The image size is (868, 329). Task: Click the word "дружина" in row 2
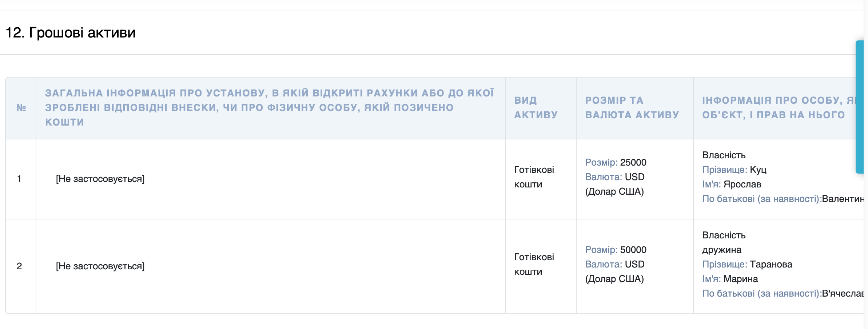[721, 250]
